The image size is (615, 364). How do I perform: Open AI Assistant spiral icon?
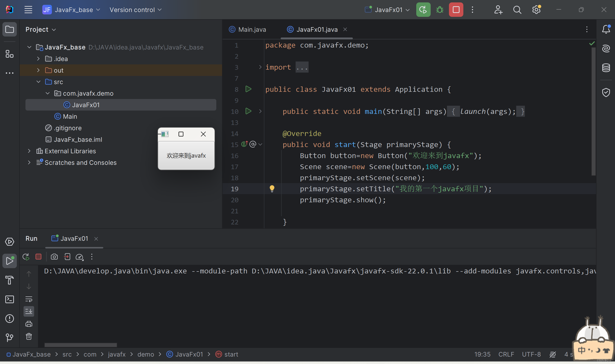click(x=606, y=49)
